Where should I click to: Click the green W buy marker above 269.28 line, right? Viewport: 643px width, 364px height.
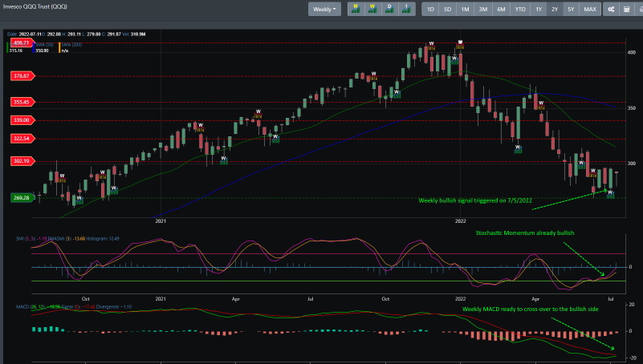[x=610, y=194]
